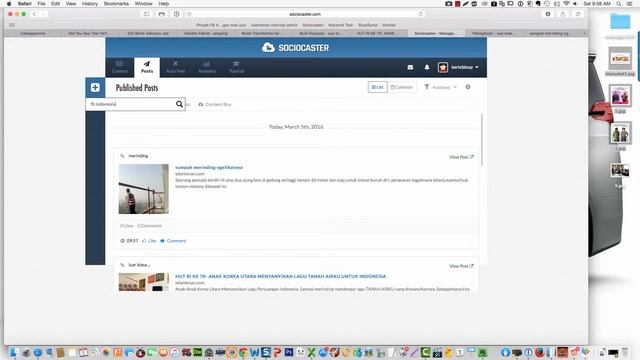
Task: Open the Content tab in Sociocaster
Action: 120,67
